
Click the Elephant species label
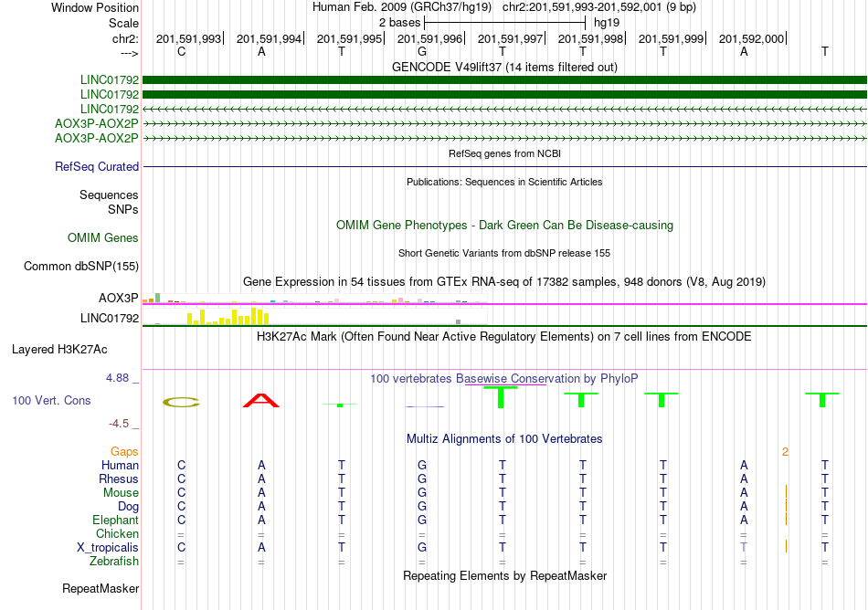[x=116, y=521]
